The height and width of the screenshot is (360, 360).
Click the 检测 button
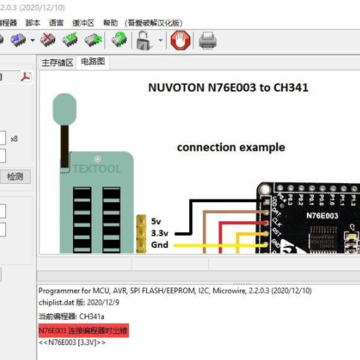pos(15,177)
